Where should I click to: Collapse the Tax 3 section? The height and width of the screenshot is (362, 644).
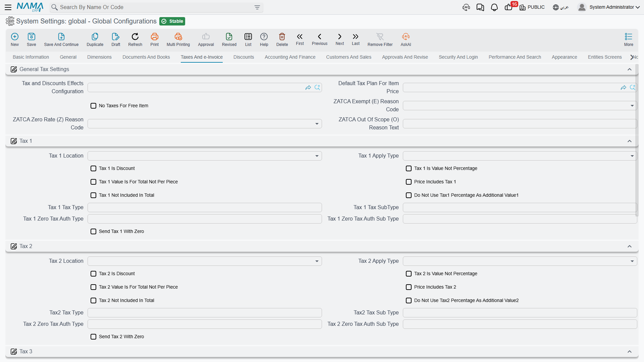coord(630,352)
